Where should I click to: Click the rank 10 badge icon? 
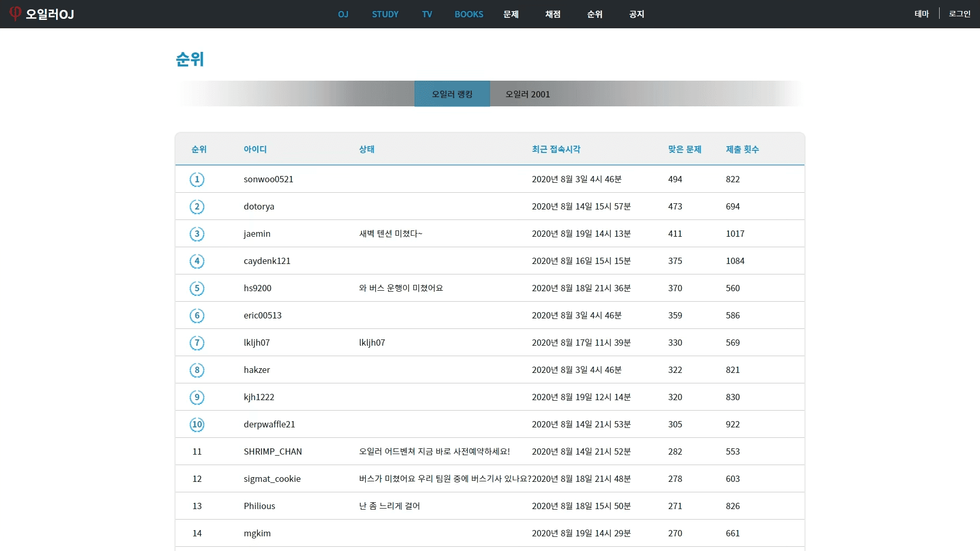pyautogui.click(x=197, y=425)
